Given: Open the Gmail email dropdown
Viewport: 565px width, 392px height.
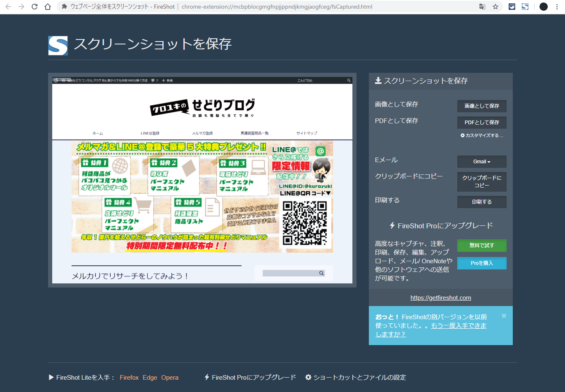Looking at the screenshot, I should tap(482, 162).
